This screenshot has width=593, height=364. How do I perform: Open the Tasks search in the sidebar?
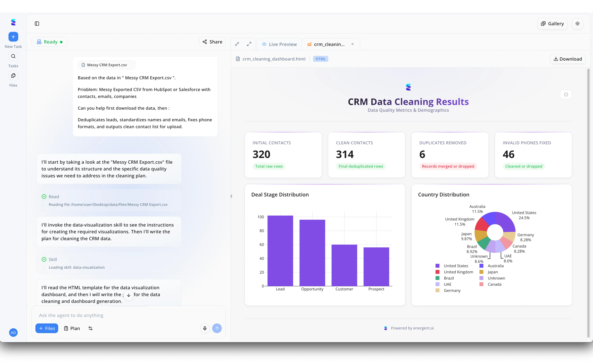(13, 56)
